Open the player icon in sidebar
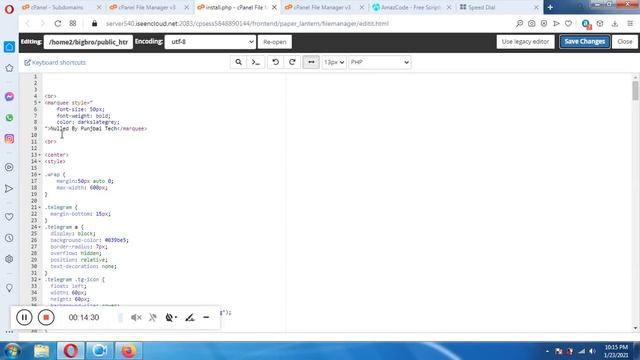 point(9,167)
